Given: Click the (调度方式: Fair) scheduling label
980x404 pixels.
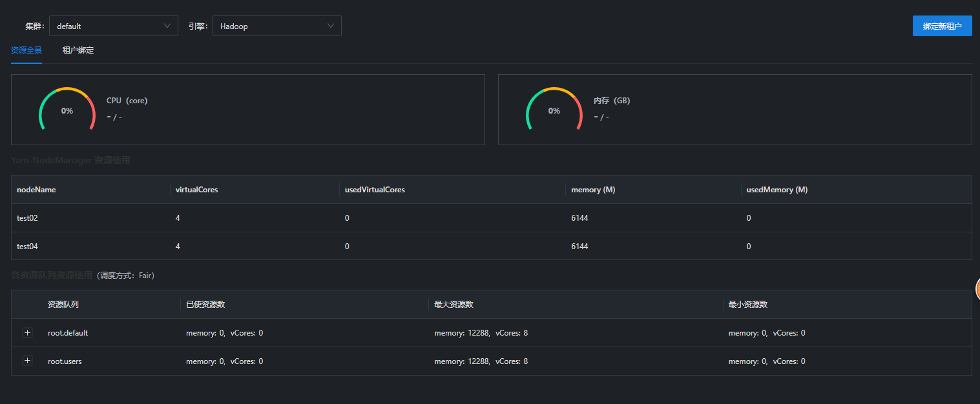Looking at the screenshot, I should (x=125, y=276).
